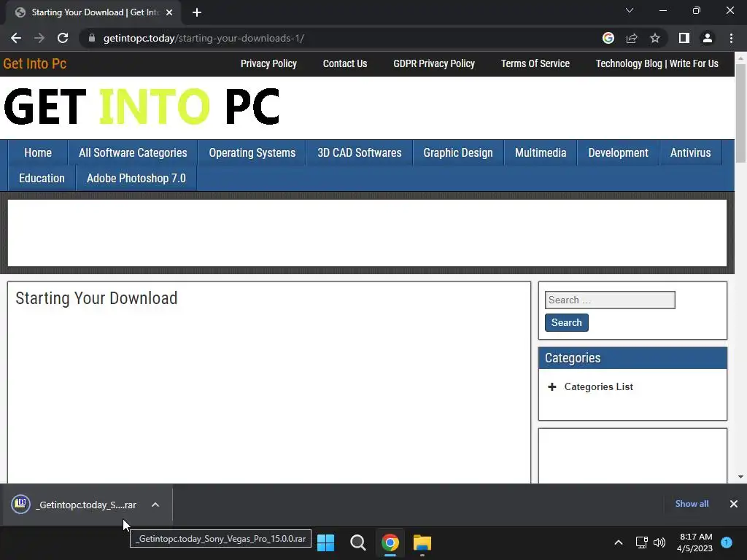Open the Windows Start menu
This screenshot has width=747, height=560.
[326, 542]
